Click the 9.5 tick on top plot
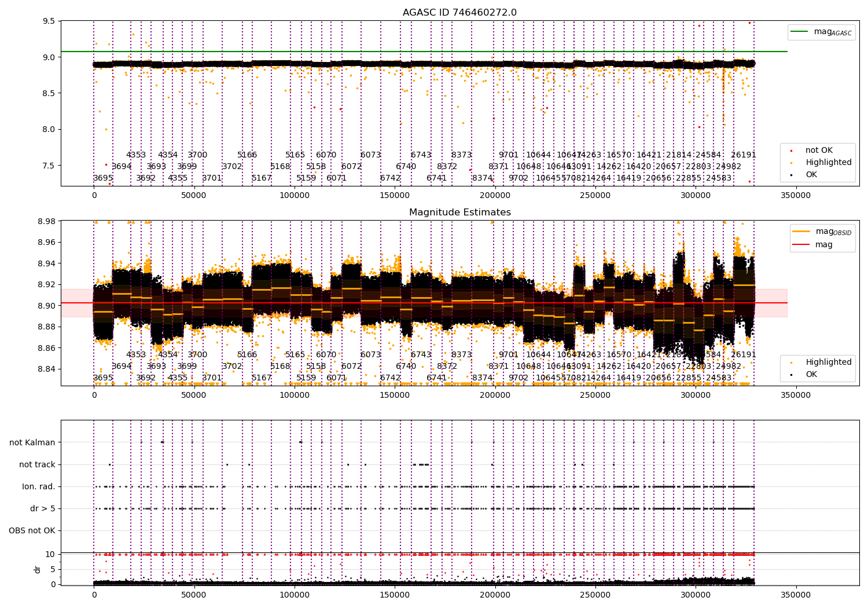 [x=49, y=21]
